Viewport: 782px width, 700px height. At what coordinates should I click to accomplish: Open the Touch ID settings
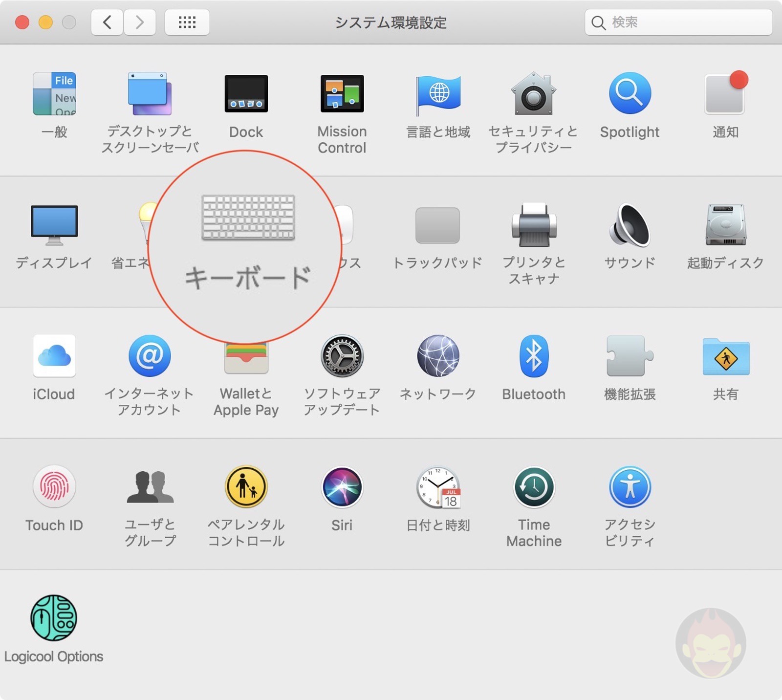coord(54,487)
